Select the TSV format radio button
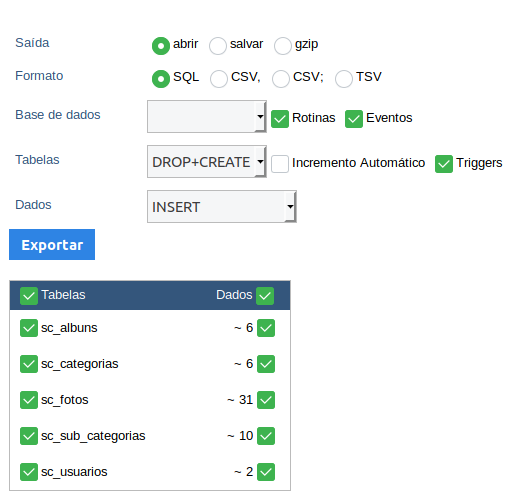The image size is (524, 502). point(344,79)
